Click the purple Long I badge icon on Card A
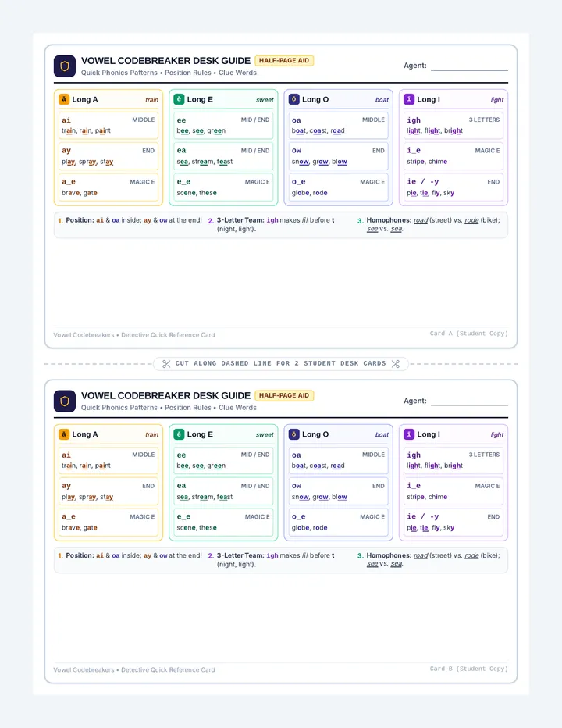The width and height of the screenshot is (562, 728). [409, 99]
